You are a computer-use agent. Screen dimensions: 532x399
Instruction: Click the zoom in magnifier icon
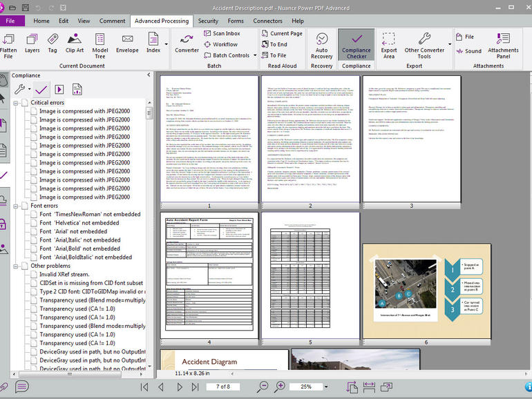coord(281,387)
